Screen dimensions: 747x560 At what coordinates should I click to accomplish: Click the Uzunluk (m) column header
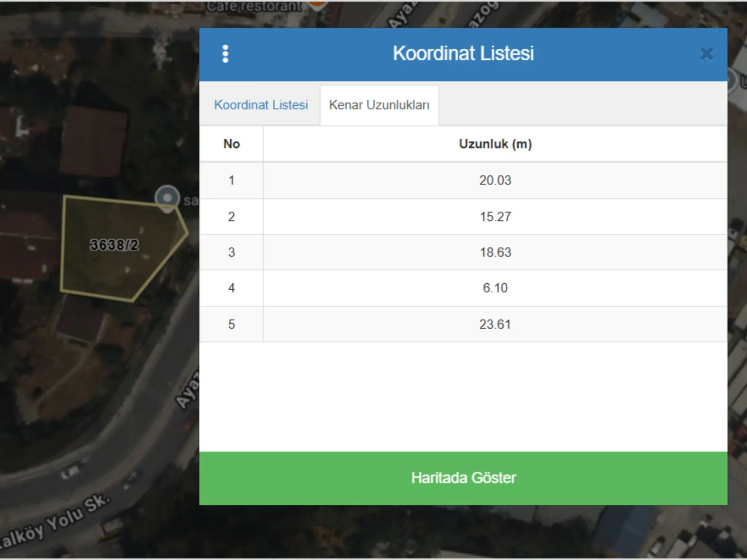point(495,144)
